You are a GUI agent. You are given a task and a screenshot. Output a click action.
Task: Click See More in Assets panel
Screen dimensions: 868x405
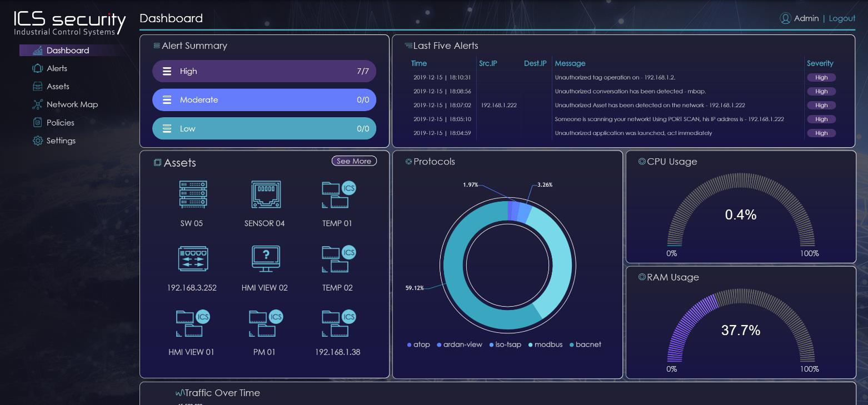pyautogui.click(x=354, y=161)
